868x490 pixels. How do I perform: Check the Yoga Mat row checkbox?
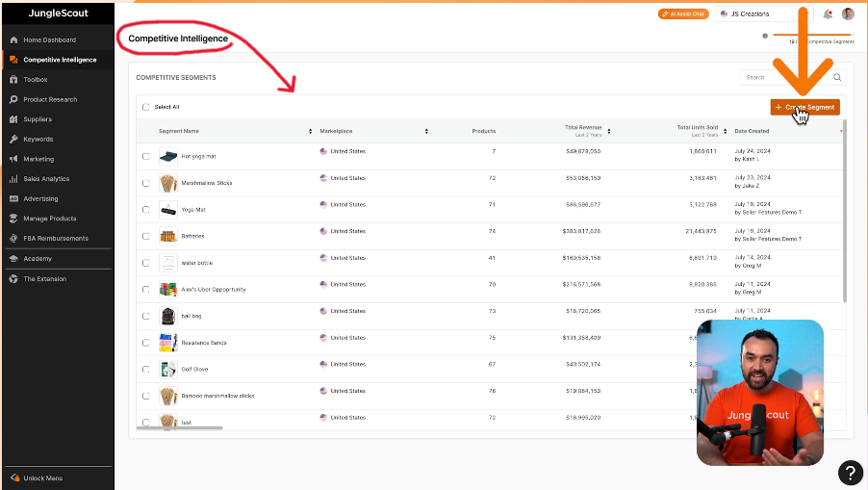tap(146, 210)
